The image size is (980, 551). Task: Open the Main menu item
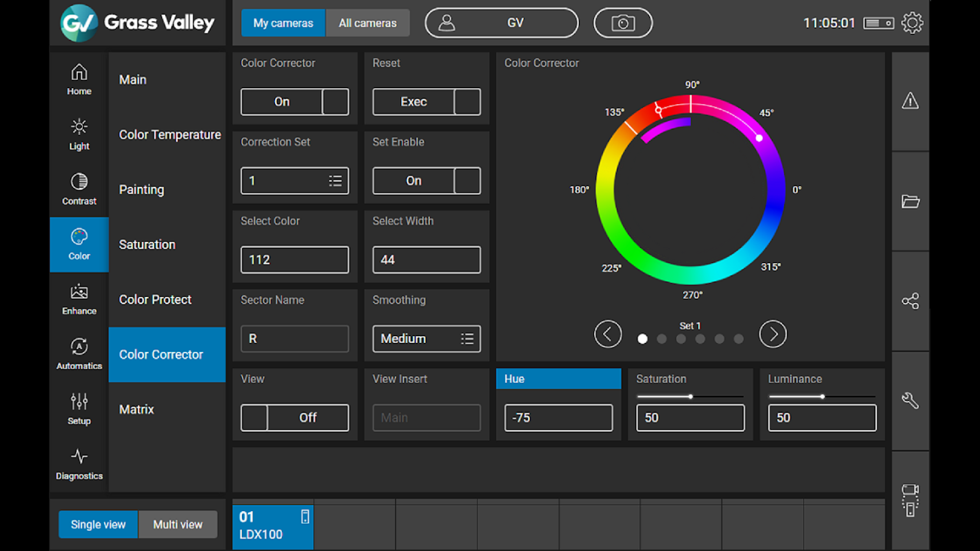pos(167,80)
